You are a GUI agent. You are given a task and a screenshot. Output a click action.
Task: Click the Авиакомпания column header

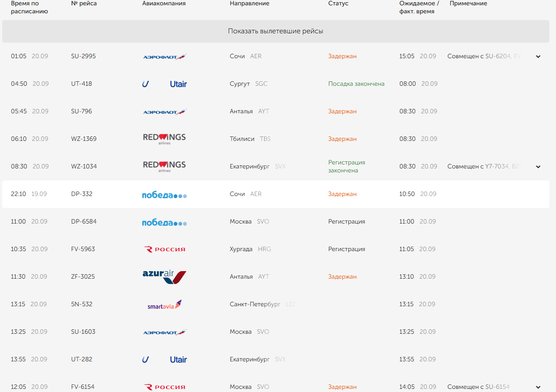[x=164, y=4]
